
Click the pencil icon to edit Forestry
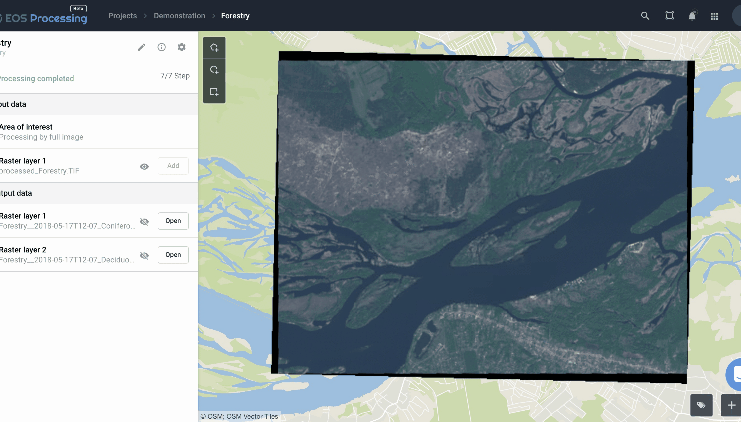pos(141,47)
